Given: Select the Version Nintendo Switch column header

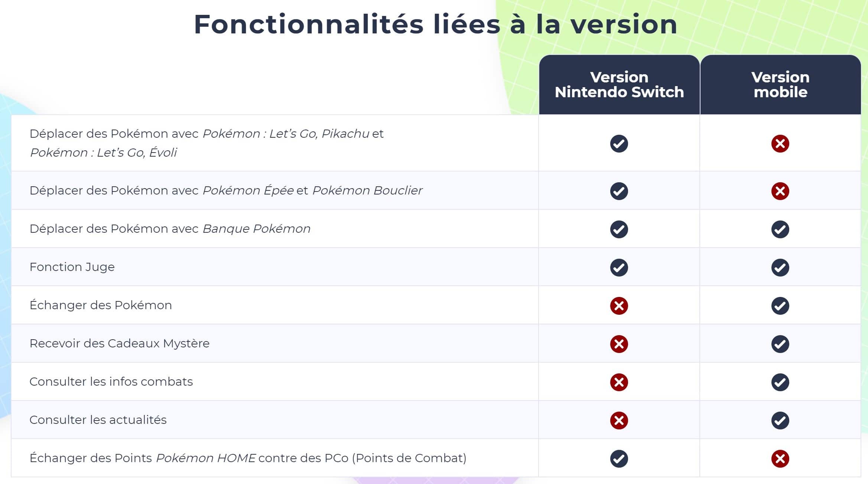Looking at the screenshot, I should tap(619, 85).
